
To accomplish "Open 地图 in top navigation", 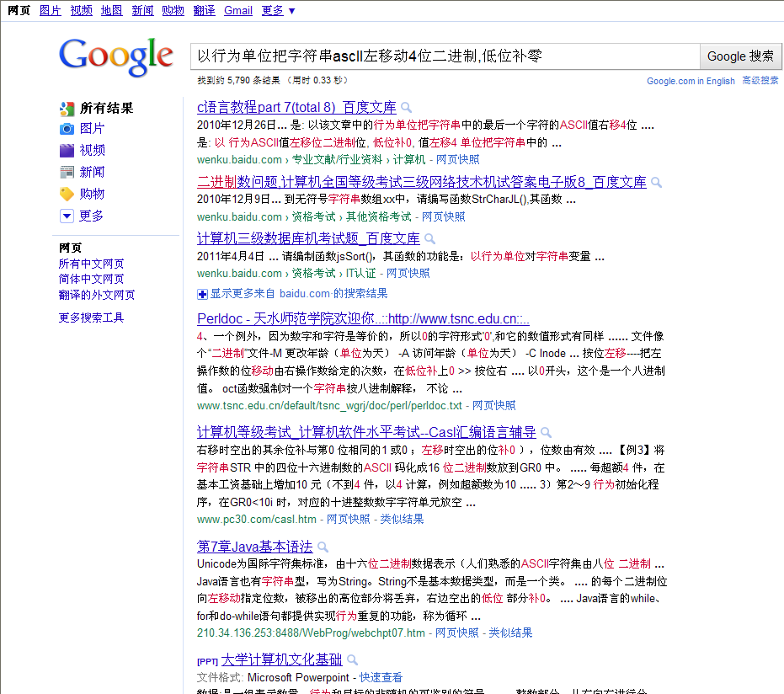I will 111,10.
